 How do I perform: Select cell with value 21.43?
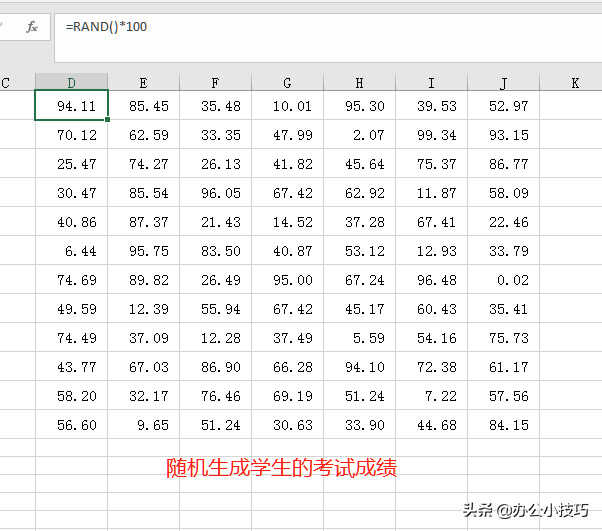point(215,221)
